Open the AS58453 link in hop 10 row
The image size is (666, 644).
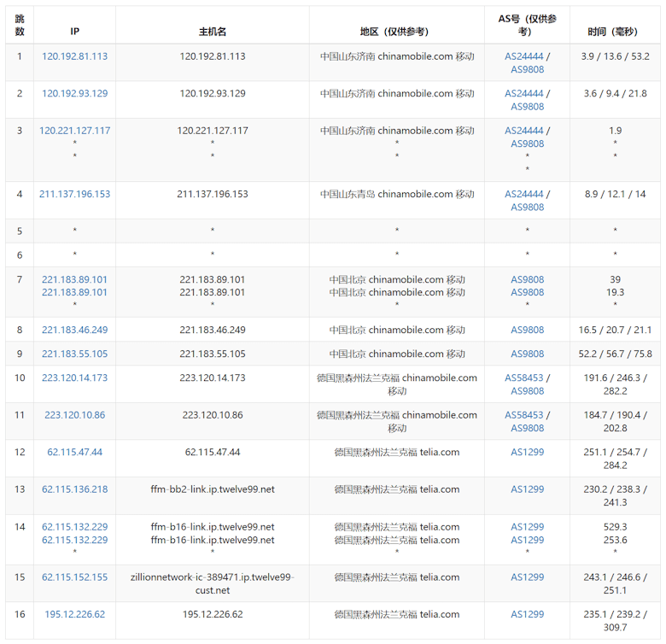[523, 378]
